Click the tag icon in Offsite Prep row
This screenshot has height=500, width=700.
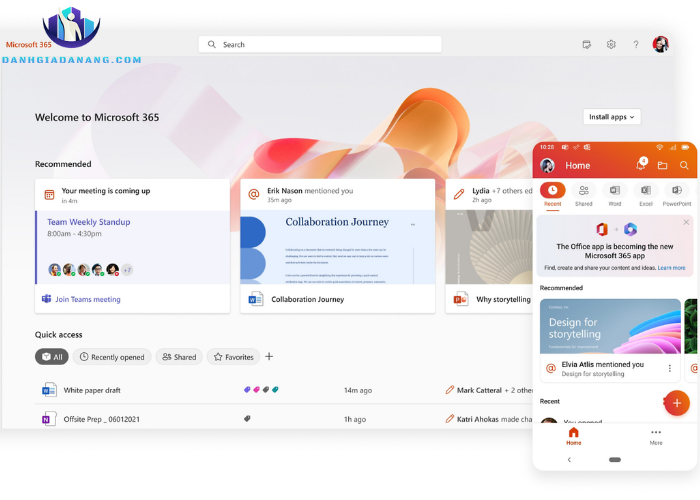click(x=247, y=418)
